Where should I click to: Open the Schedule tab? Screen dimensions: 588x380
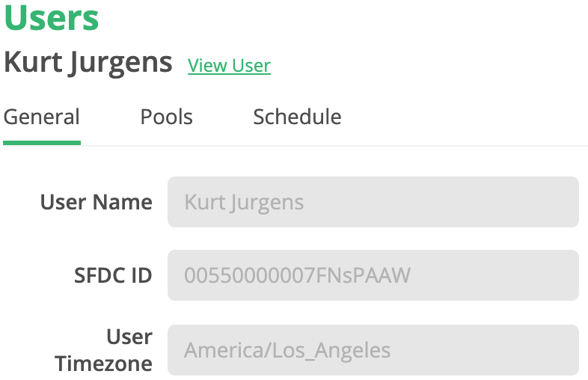(297, 117)
